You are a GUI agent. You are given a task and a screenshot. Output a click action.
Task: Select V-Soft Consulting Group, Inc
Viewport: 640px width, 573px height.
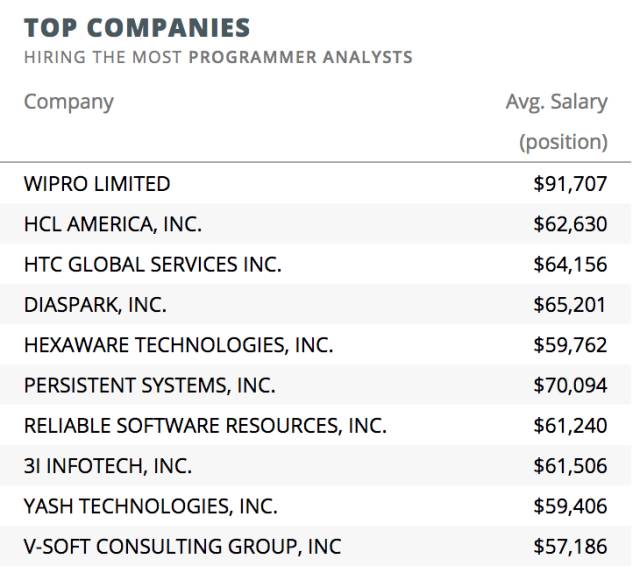click(x=182, y=546)
